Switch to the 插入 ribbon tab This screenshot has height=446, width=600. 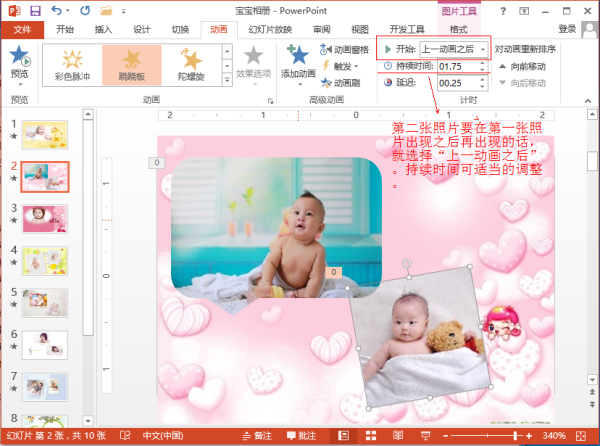click(x=103, y=29)
